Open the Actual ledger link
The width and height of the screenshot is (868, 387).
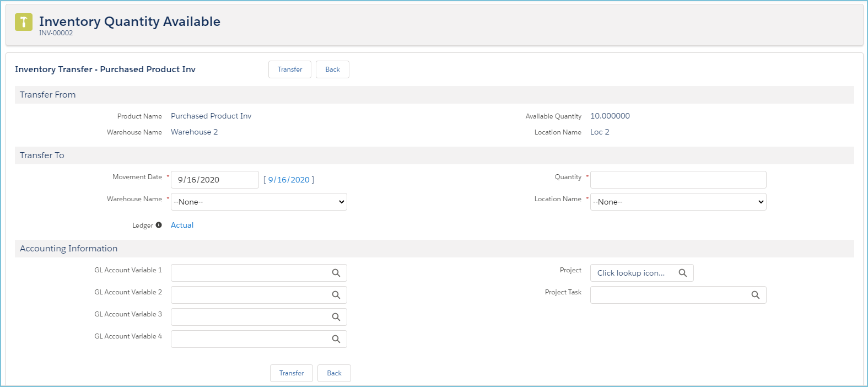(x=182, y=225)
